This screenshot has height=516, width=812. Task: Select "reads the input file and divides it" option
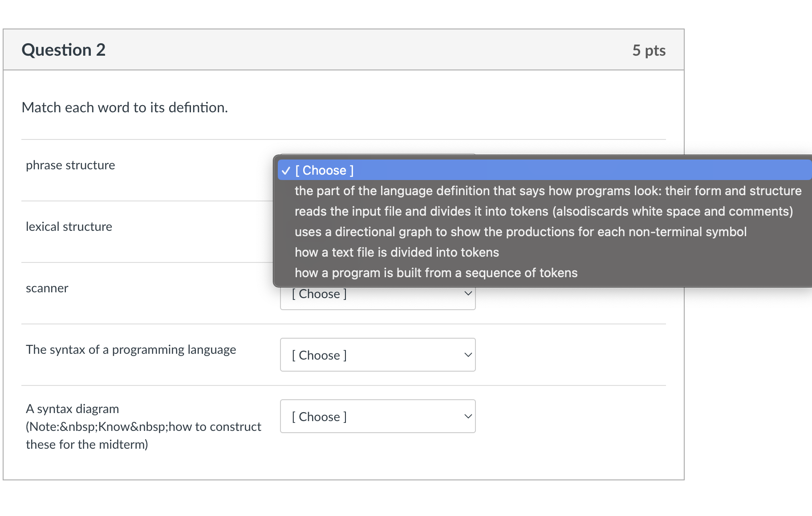click(x=543, y=212)
